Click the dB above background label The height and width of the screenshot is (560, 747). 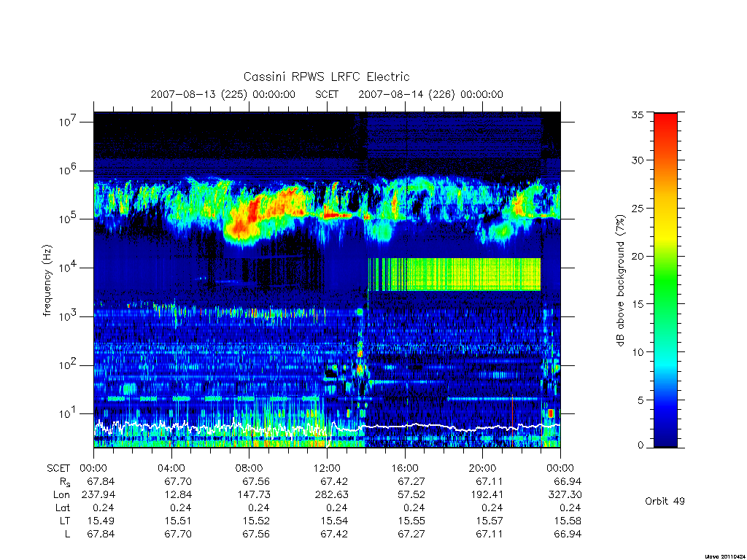point(620,281)
